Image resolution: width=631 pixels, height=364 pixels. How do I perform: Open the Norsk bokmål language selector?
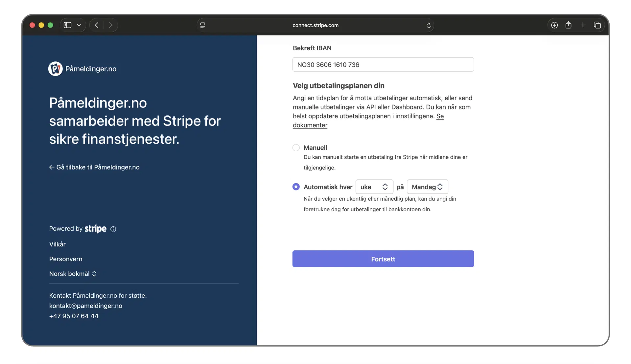click(73, 274)
